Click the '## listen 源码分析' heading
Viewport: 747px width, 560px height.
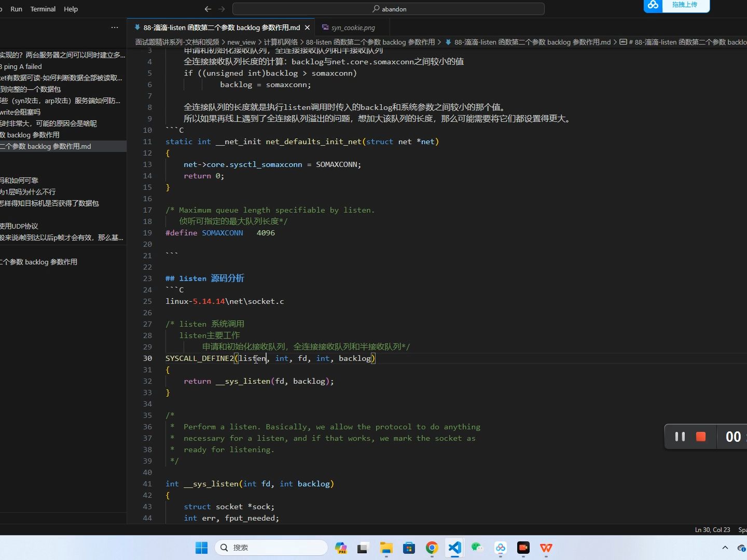click(x=204, y=278)
